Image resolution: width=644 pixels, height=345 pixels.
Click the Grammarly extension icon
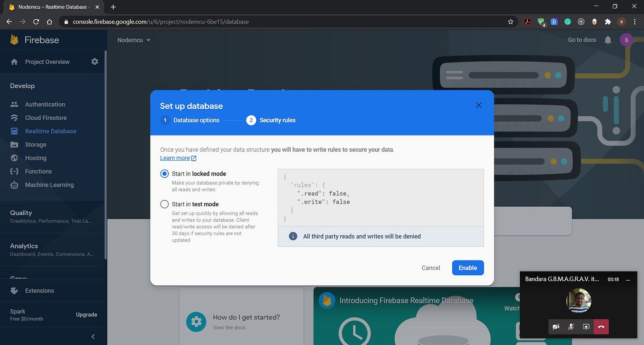[x=568, y=22]
